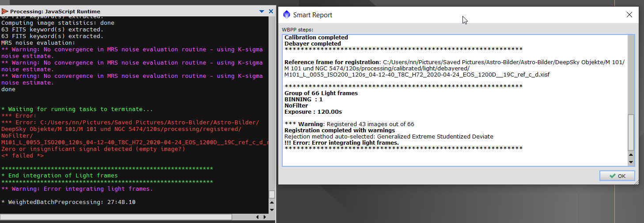Click '!!! Error: Error integrating light frames.' line
644x223 pixels.
pos(342,143)
